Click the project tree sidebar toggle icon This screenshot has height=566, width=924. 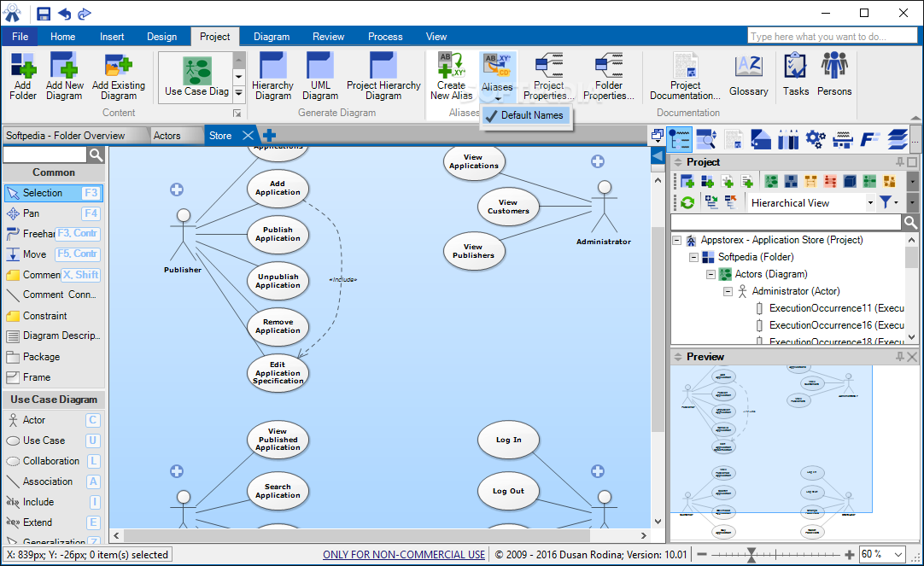point(680,140)
